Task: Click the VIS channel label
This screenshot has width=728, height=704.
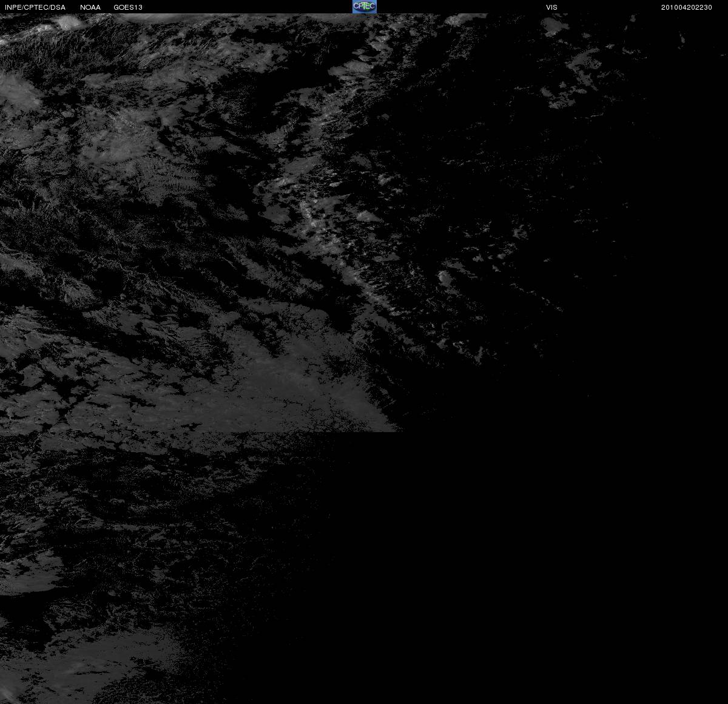Action: pyautogui.click(x=551, y=7)
